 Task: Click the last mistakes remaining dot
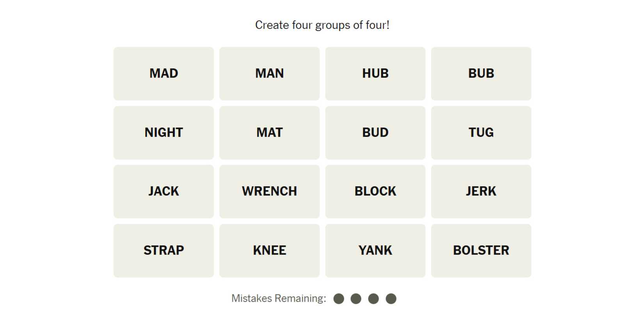(x=391, y=299)
